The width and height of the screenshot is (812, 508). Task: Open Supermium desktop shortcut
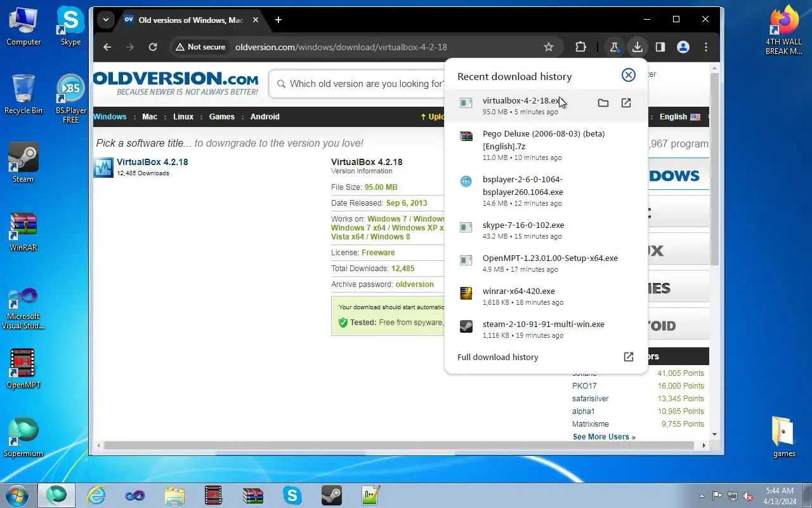tap(23, 438)
